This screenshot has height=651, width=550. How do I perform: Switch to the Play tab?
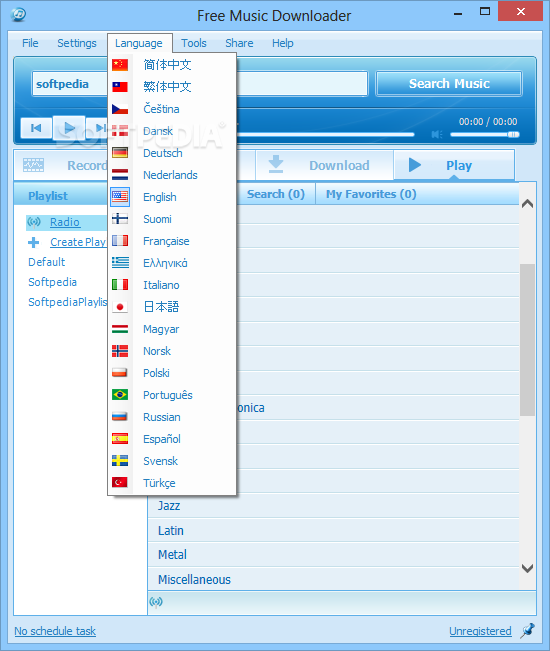[x=454, y=165]
